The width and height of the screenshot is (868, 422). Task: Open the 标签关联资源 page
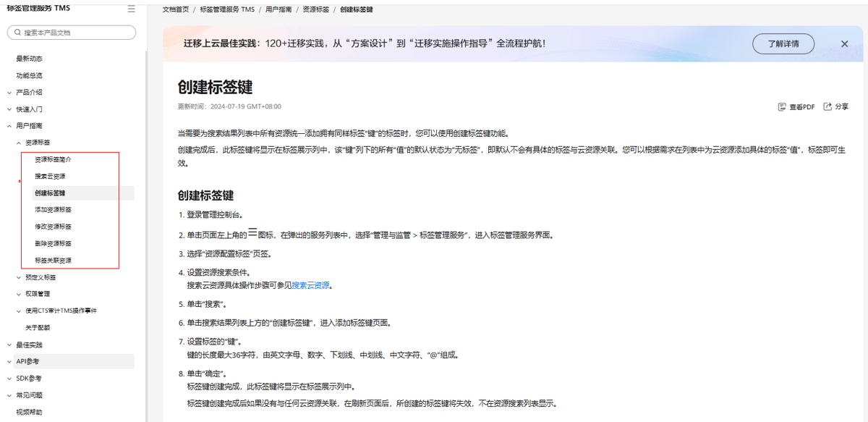click(54, 260)
